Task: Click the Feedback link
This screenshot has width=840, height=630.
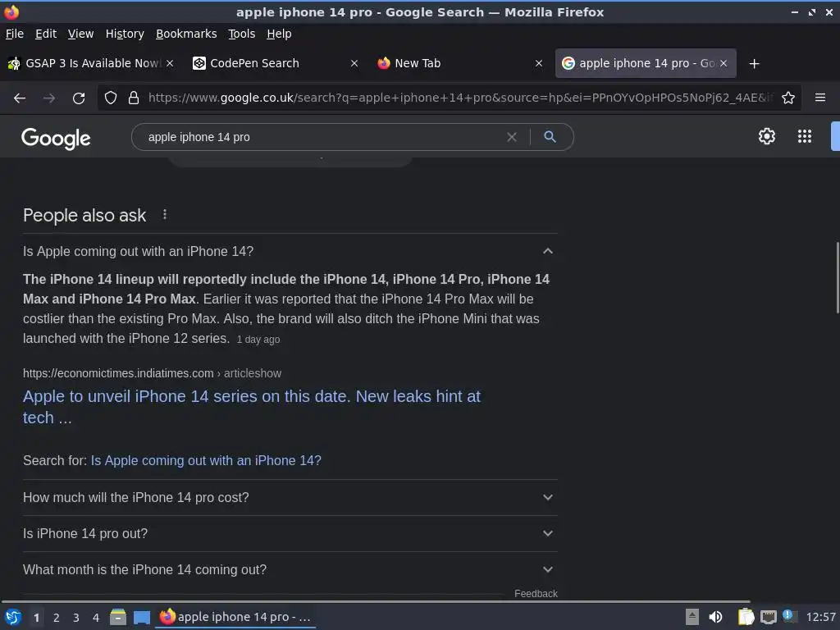Action: click(536, 594)
